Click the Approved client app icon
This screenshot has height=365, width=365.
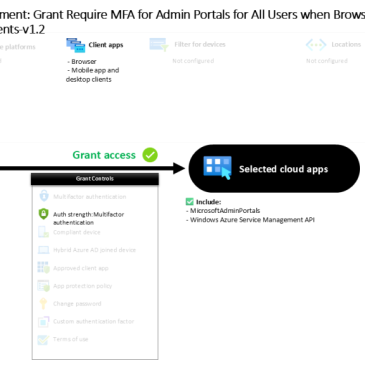[x=43, y=267]
